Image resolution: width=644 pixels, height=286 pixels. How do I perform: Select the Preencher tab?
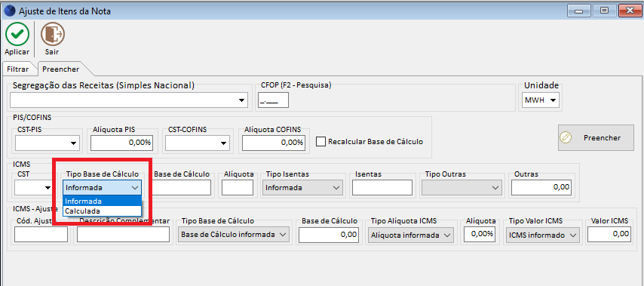[60, 69]
